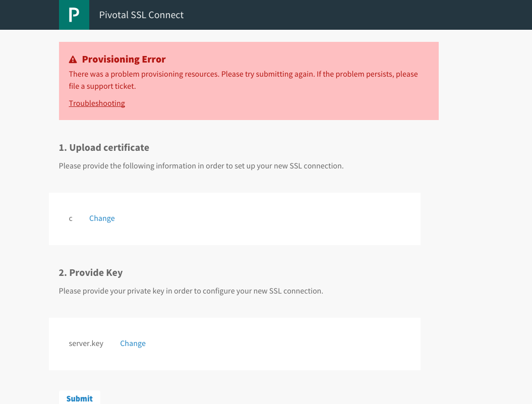Select the Provisioning Error heading text
This screenshot has height=404, width=532.
(124, 60)
